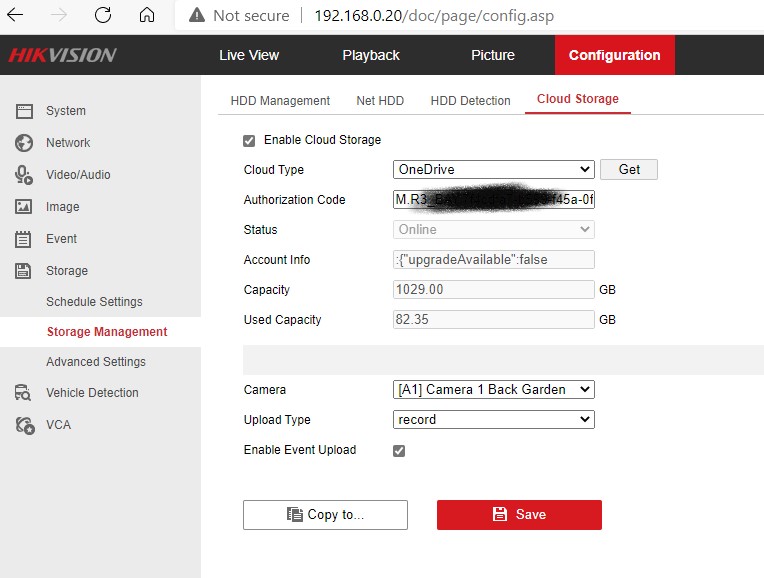Open the Camera dropdown
Screen dimensions: 764x578
pyautogui.click(x=494, y=389)
